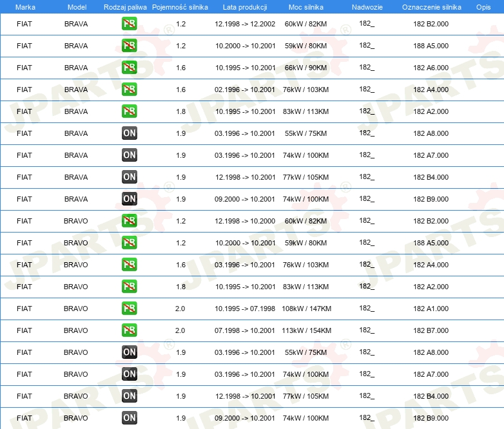
Task: Click production years 02.1996 -> 10.2001
Action: coord(245,90)
